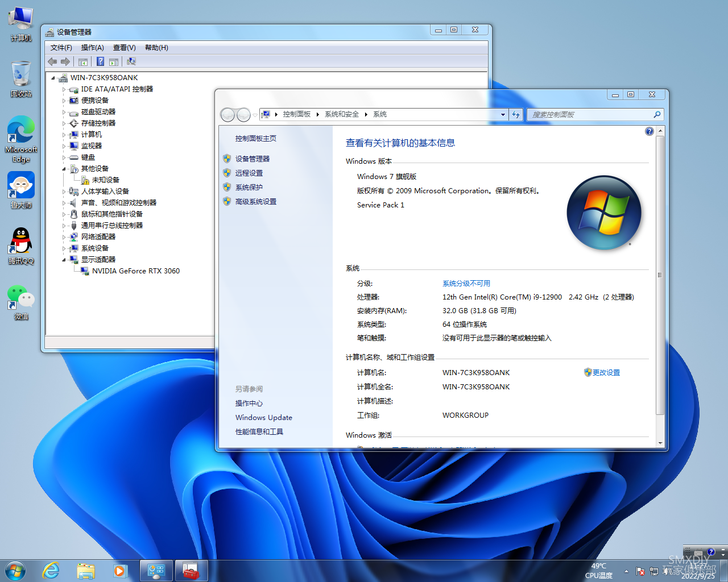The image size is (728, 582).
Task: Select 通用串行总线控制器 tree item
Action: (112, 226)
